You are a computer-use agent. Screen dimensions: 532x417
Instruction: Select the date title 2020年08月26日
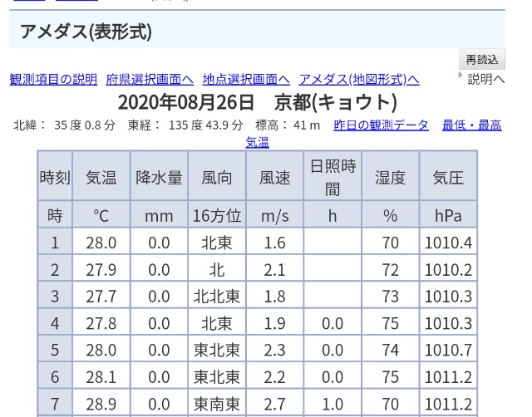pos(186,102)
